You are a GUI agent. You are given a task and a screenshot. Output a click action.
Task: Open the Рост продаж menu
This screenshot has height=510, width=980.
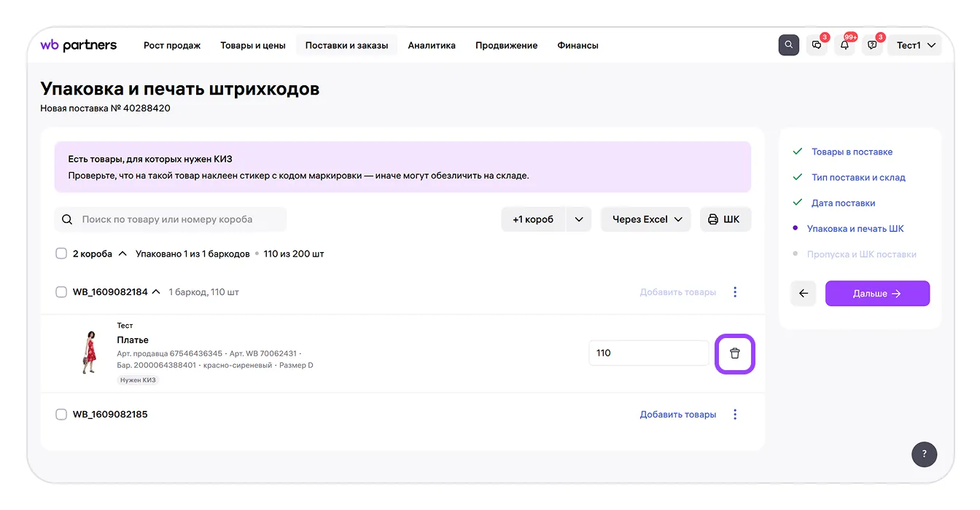(172, 45)
